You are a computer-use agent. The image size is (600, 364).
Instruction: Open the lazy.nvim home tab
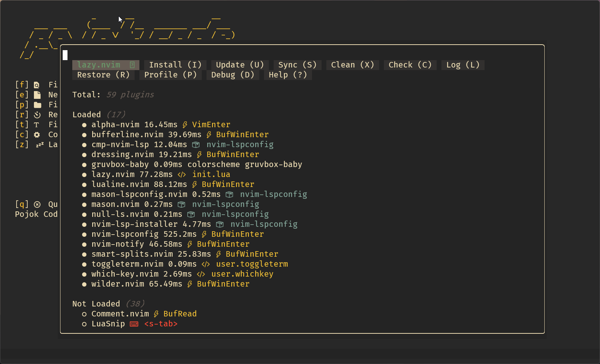tap(105, 65)
